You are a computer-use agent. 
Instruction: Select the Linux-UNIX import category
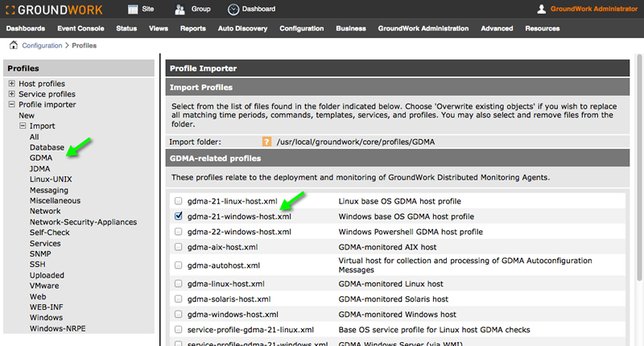tap(51, 179)
